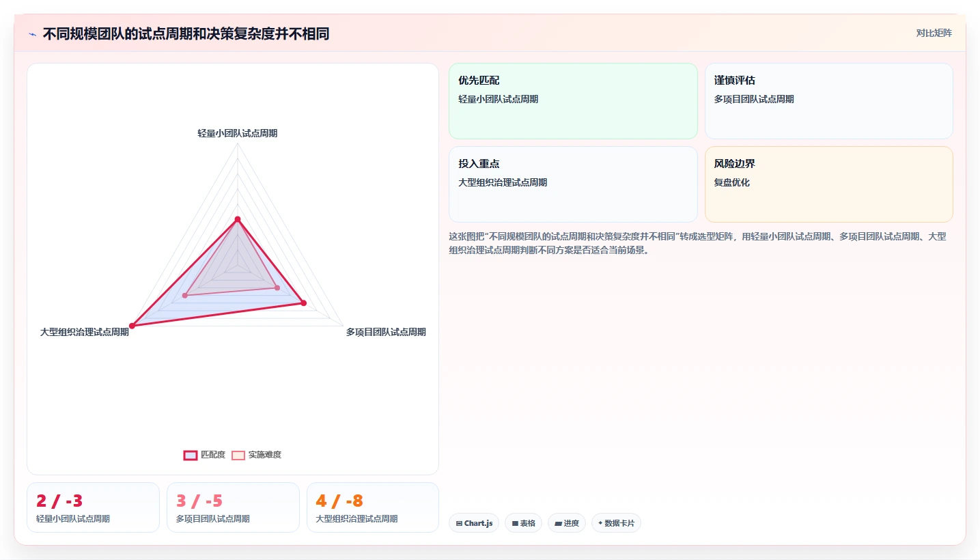Click the 匹配度 data point toward 多项目团队试点周期
The width and height of the screenshot is (980, 560).
[x=304, y=303]
